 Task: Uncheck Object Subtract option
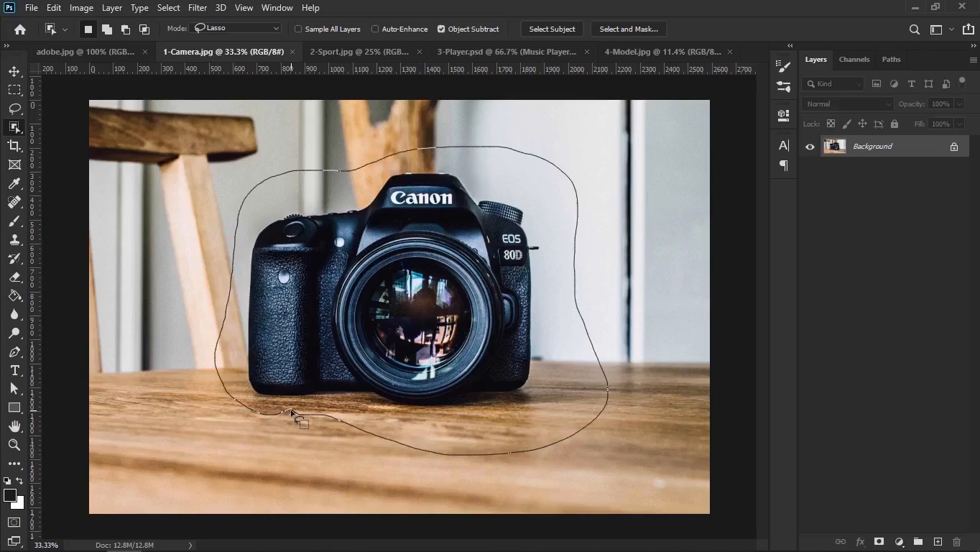pyautogui.click(x=441, y=29)
